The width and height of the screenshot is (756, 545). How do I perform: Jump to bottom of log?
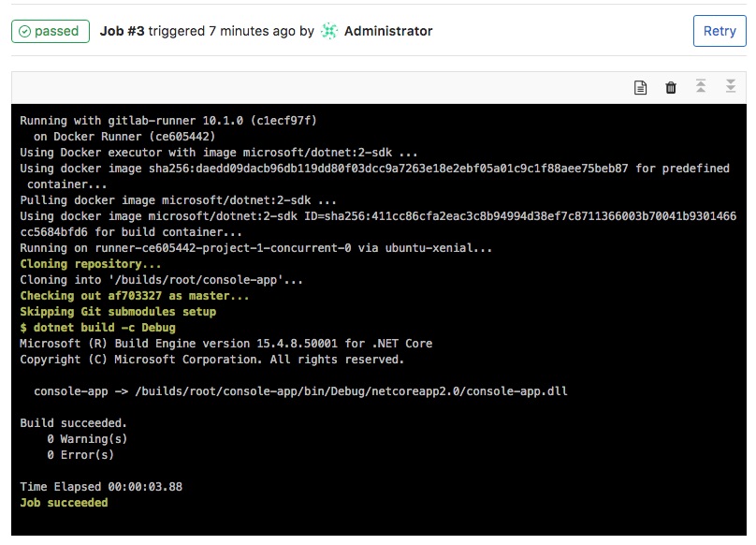tap(731, 86)
